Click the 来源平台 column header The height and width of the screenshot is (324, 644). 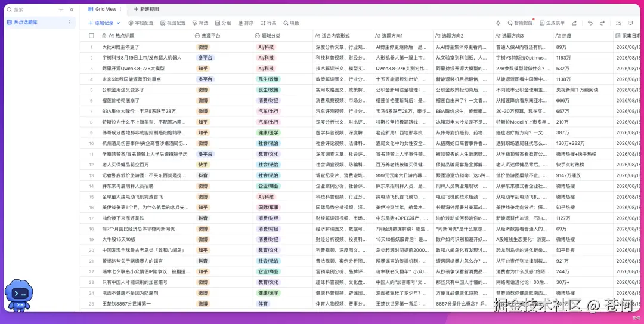(223, 36)
